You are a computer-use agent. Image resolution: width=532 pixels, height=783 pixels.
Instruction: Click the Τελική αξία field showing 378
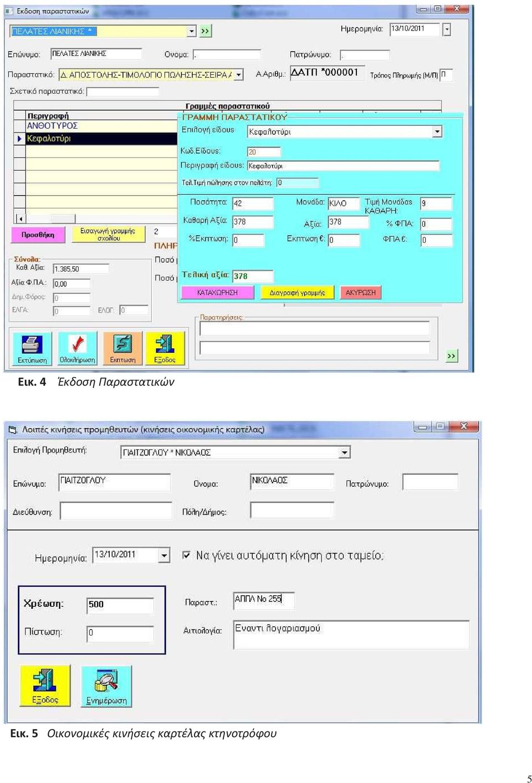point(253,276)
